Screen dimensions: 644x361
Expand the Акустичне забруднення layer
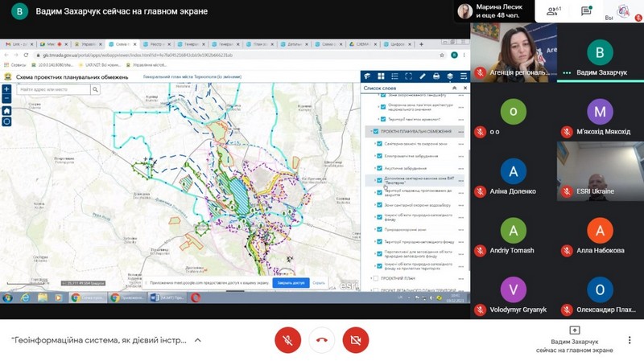375,168
